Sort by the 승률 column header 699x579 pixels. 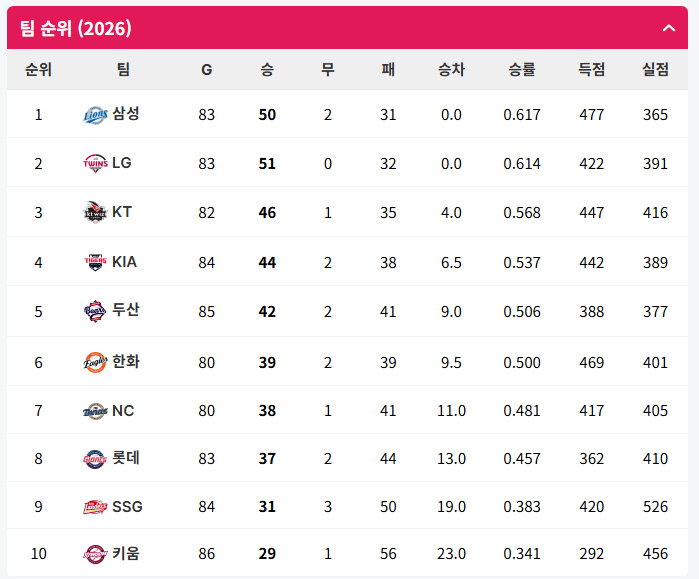(x=522, y=70)
